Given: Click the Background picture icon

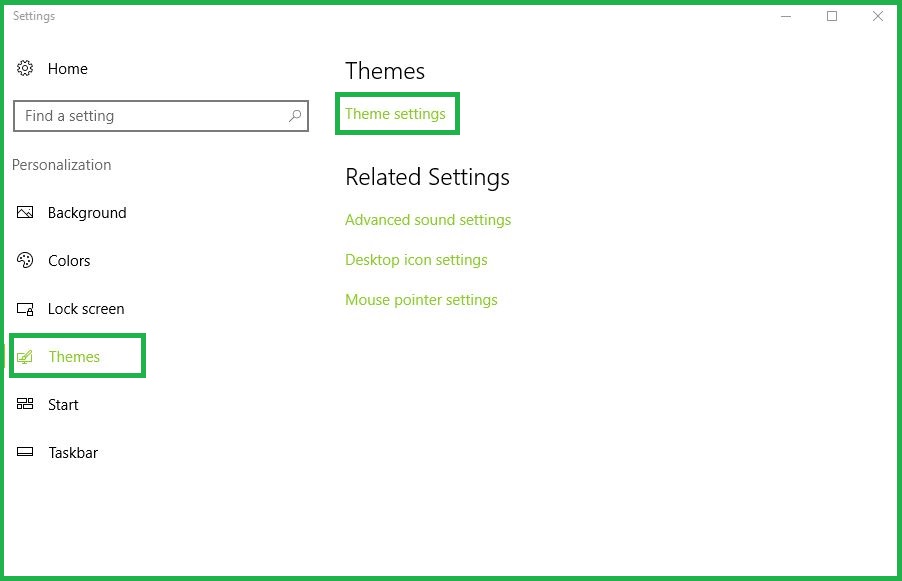Looking at the screenshot, I should (x=25, y=212).
